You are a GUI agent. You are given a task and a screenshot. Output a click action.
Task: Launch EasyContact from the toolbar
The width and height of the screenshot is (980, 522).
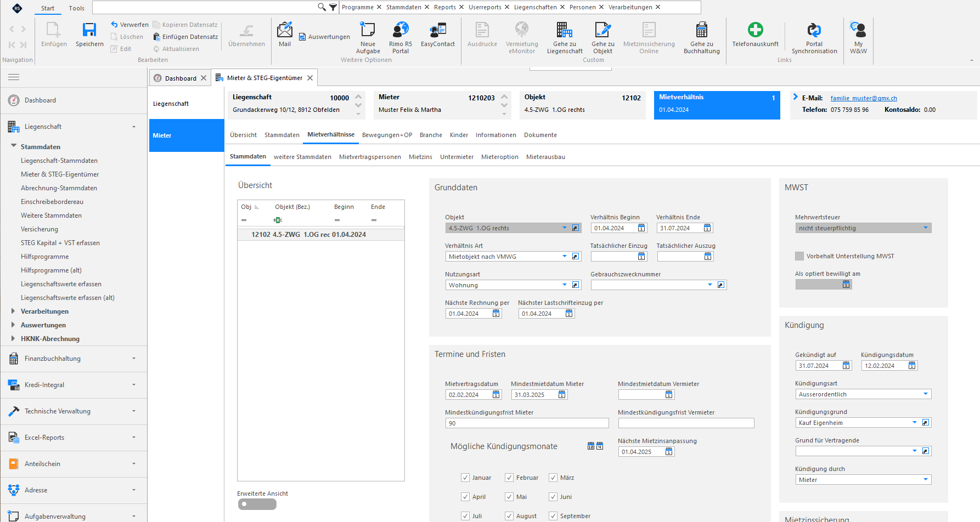438,30
